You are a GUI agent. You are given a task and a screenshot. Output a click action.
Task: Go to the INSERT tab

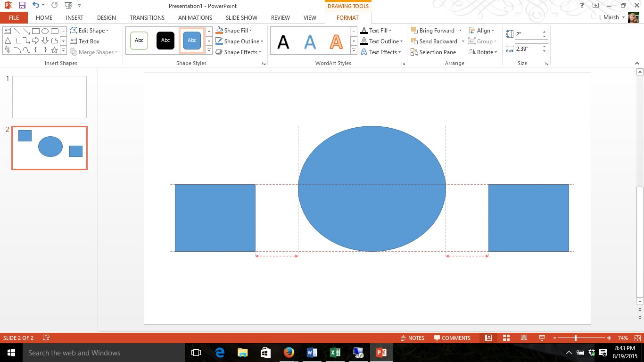click(74, 18)
